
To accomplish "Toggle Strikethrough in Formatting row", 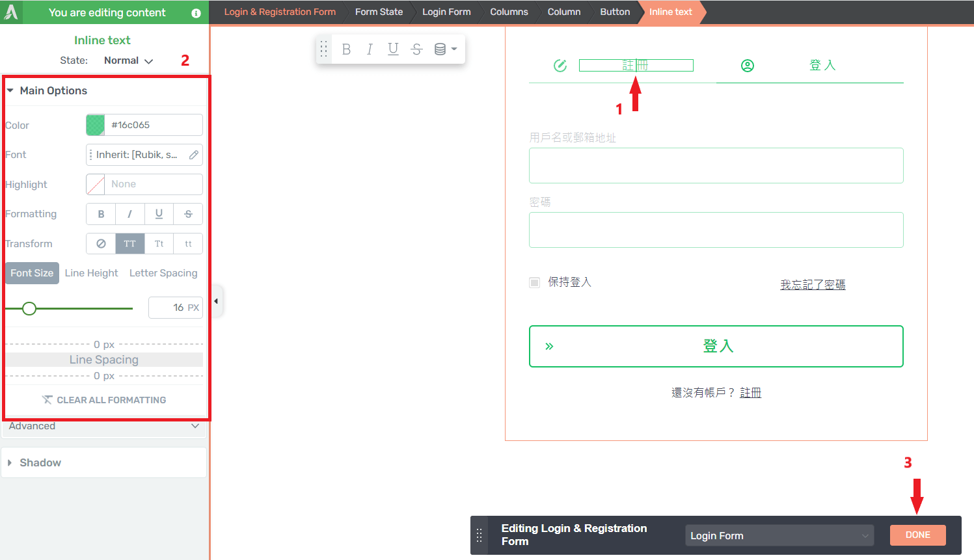I will 188,214.
